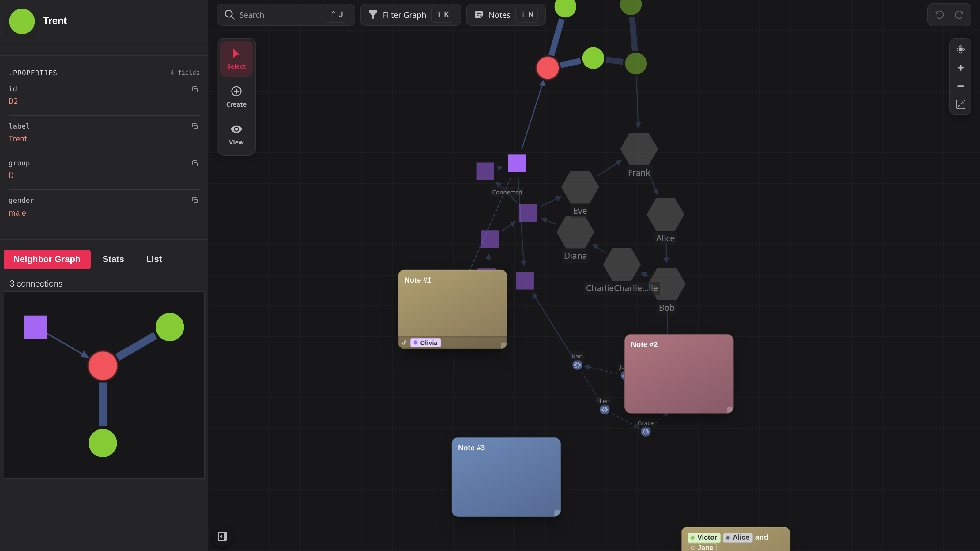
Task: Select Note #3 card
Action: click(506, 477)
